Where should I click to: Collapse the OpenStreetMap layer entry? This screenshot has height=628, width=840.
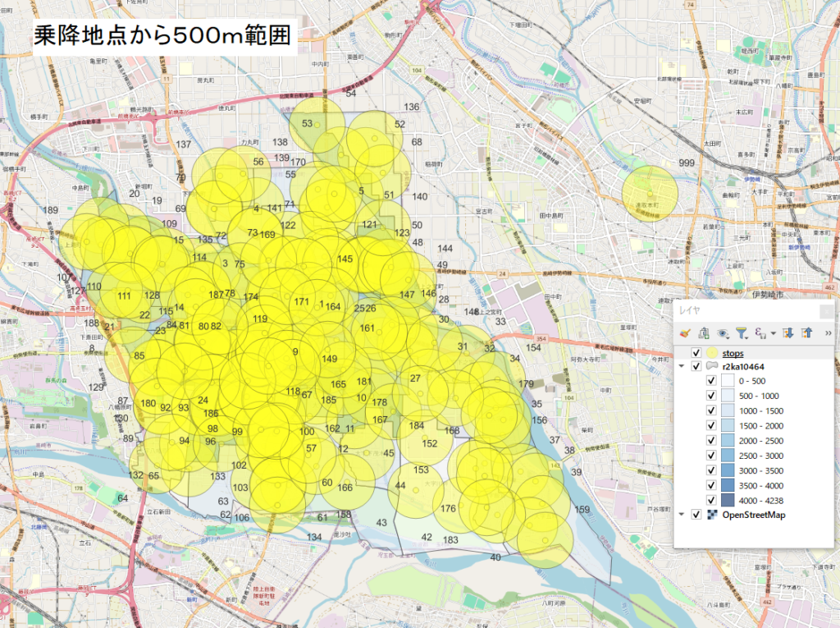[682, 515]
